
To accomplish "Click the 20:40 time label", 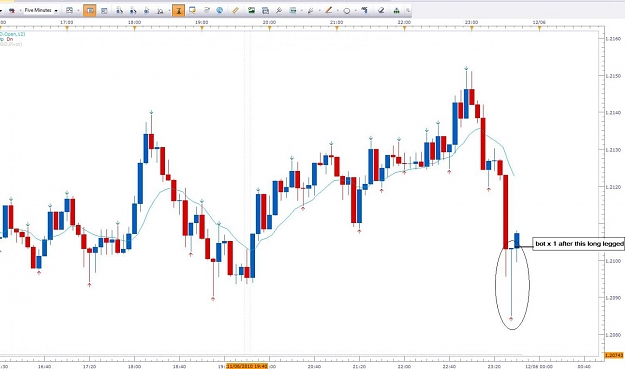I will [314, 366].
